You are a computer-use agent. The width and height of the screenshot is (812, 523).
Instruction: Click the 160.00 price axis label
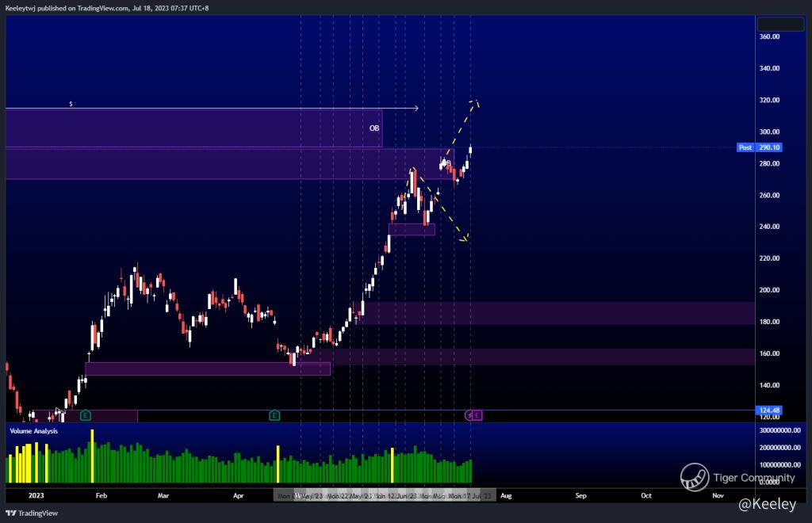click(x=769, y=353)
